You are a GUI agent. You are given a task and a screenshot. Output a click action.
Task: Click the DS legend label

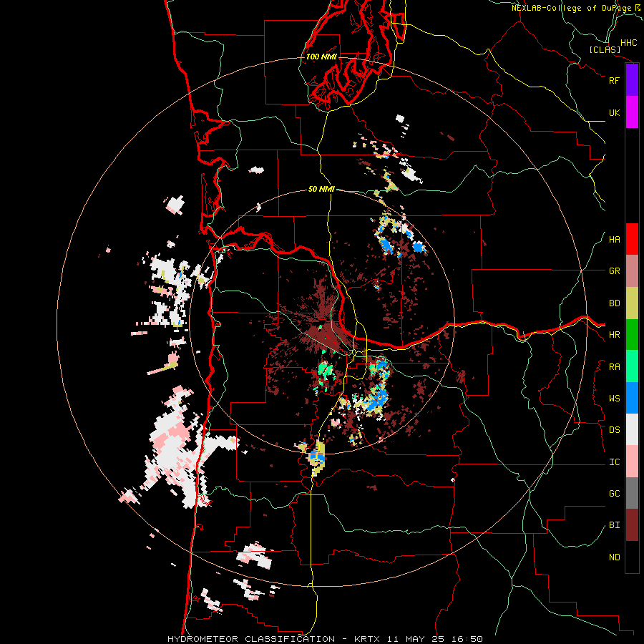614,430
